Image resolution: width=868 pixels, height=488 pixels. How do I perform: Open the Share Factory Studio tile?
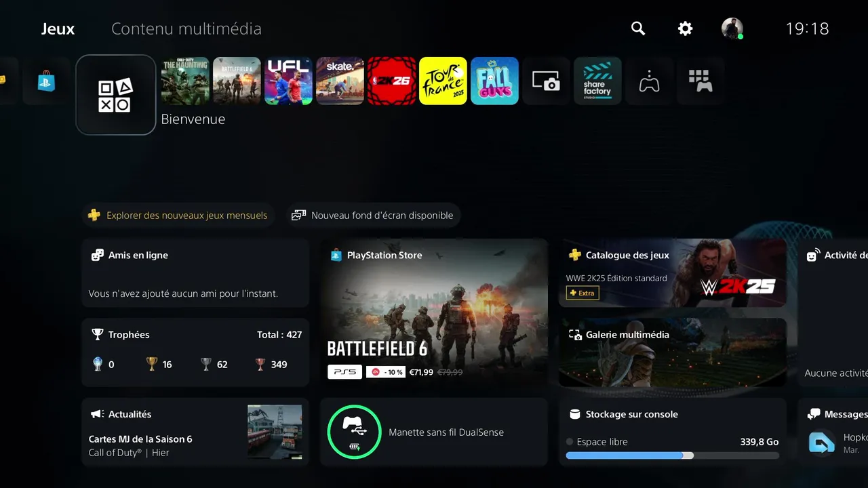click(597, 81)
